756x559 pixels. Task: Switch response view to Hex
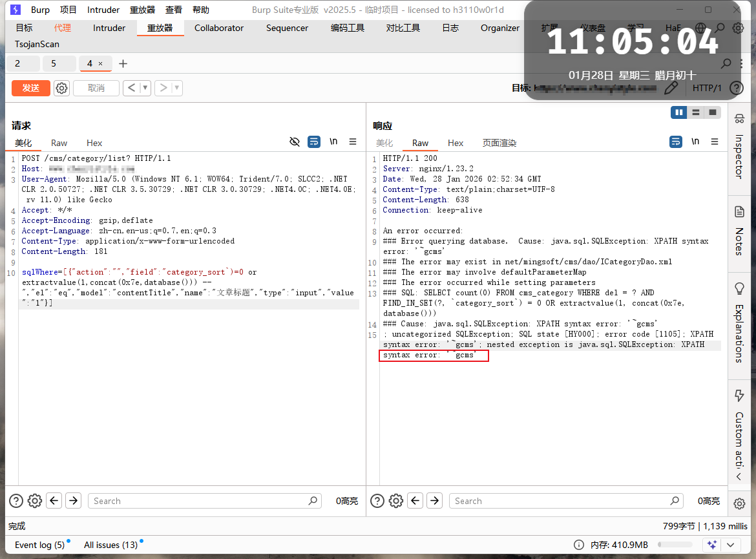(x=455, y=143)
